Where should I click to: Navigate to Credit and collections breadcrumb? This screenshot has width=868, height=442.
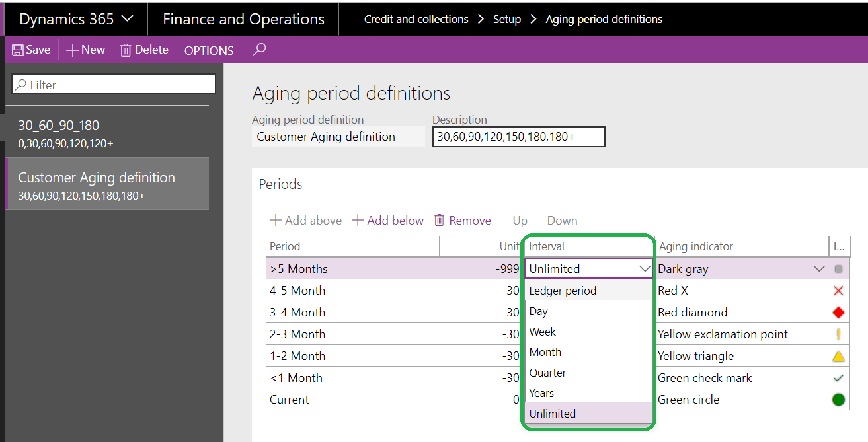[x=416, y=19]
